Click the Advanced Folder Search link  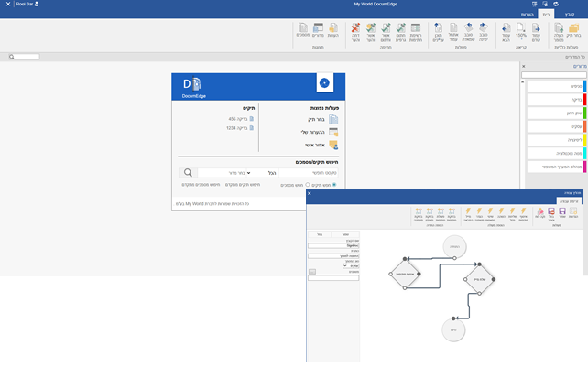point(243,184)
